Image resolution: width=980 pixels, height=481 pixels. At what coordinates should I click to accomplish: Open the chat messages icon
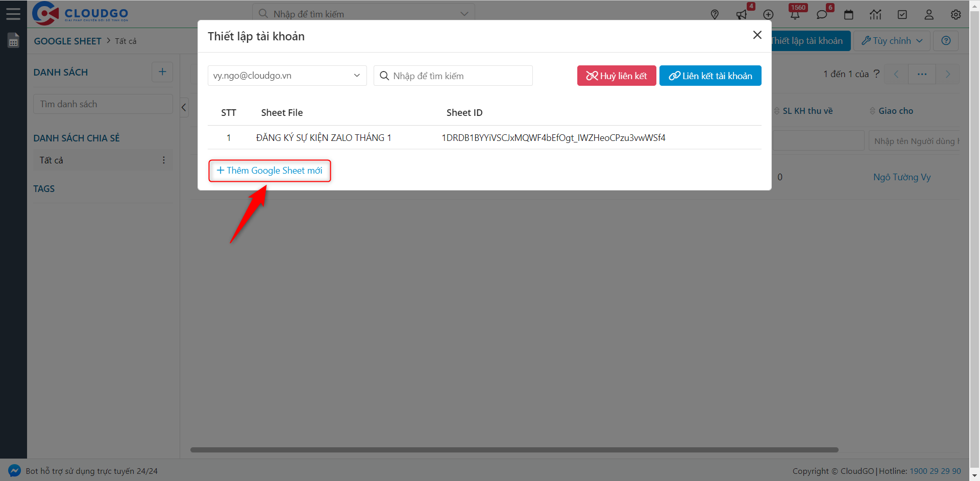(x=822, y=14)
